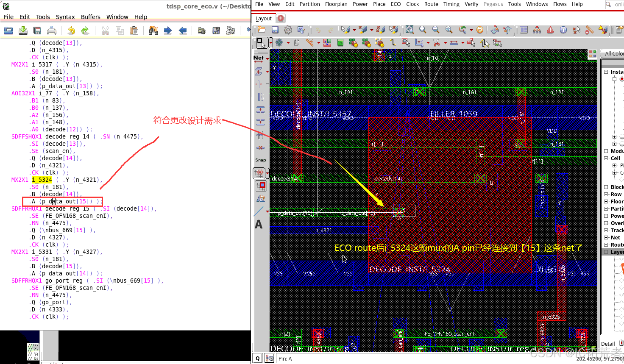Open design folder icon in layout toolbar

pyautogui.click(x=262, y=30)
